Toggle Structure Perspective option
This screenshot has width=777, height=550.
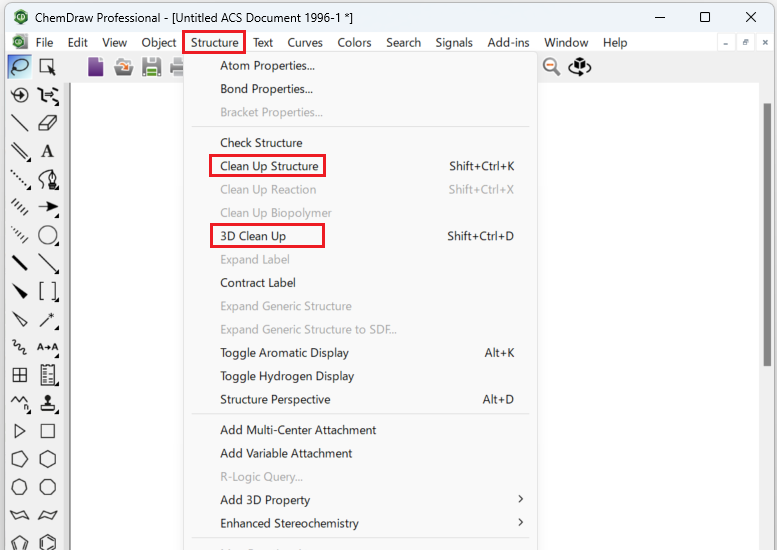pos(275,399)
